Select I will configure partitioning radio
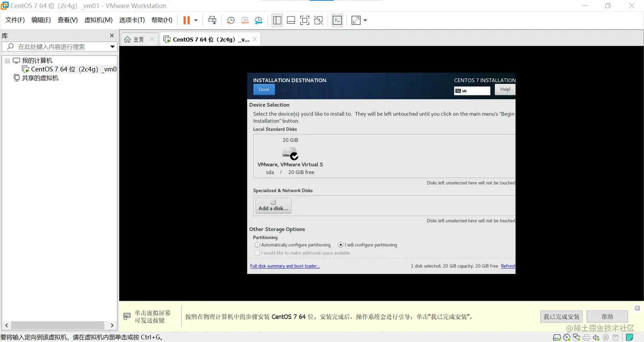 click(341, 245)
